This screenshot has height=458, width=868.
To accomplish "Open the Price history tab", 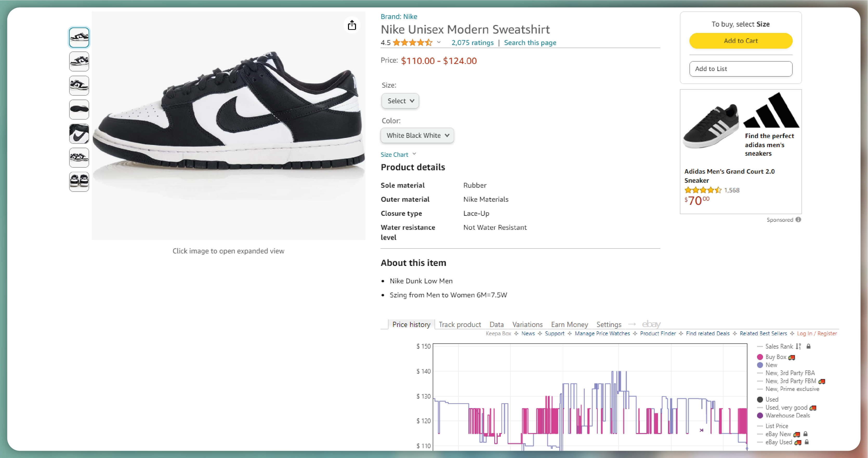I will (x=411, y=324).
